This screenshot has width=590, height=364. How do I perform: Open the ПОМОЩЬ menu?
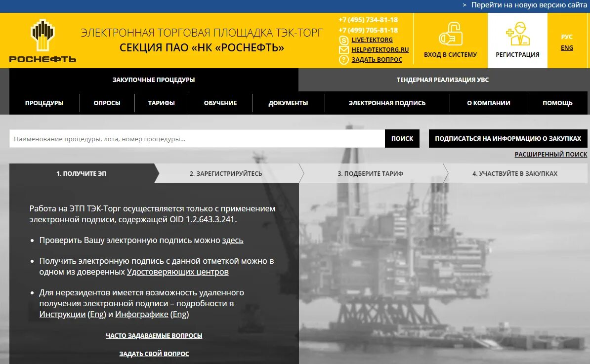tap(558, 103)
